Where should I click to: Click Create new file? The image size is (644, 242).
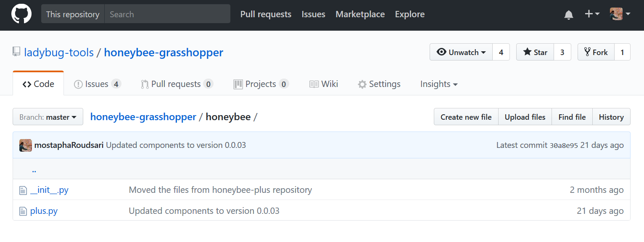click(x=466, y=117)
